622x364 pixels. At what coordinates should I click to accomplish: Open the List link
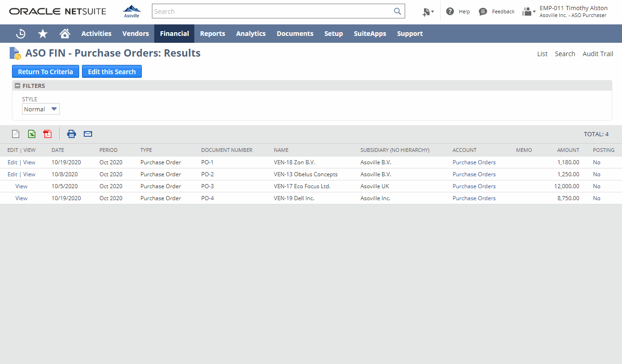point(542,54)
